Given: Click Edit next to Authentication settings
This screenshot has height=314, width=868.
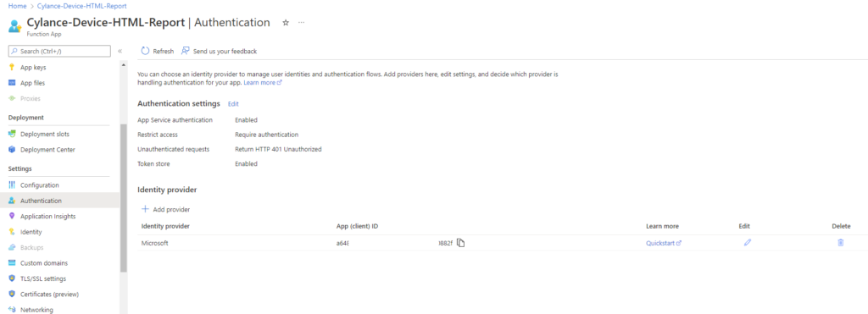Looking at the screenshot, I should 233,103.
